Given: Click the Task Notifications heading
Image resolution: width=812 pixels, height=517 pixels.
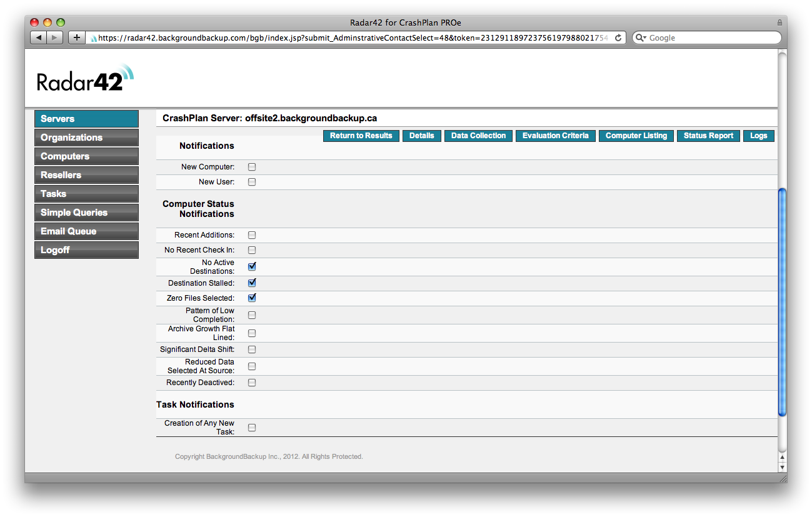Looking at the screenshot, I should (x=195, y=404).
